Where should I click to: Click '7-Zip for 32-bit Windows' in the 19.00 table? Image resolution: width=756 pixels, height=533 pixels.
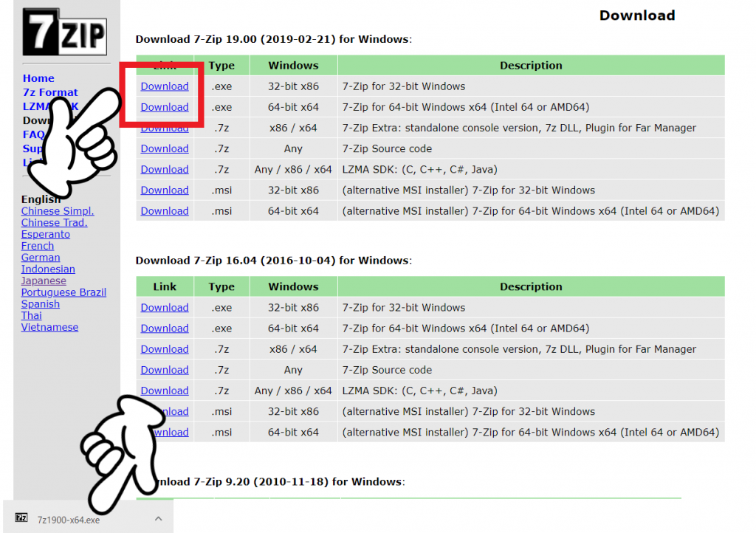(x=404, y=86)
